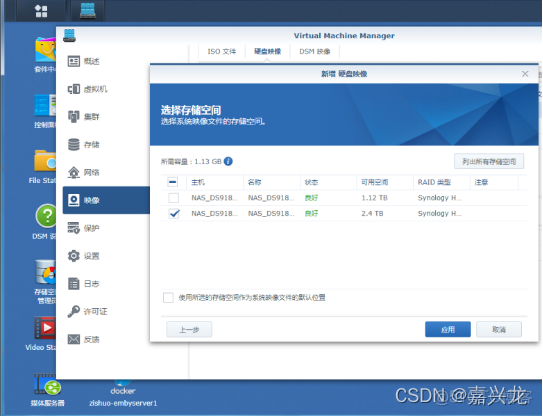Click 上一步 previous step button
This screenshot has height=416, width=543.
point(189,329)
